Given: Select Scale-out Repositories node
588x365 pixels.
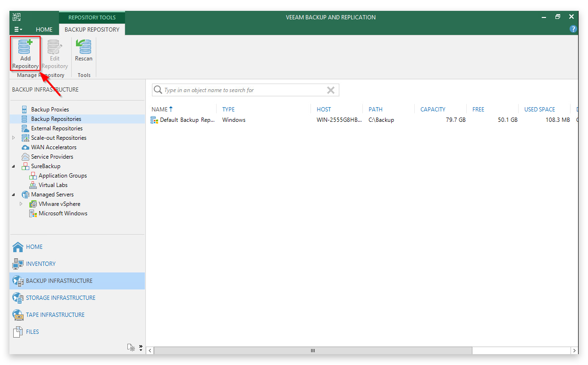Looking at the screenshot, I should (59, 138).
